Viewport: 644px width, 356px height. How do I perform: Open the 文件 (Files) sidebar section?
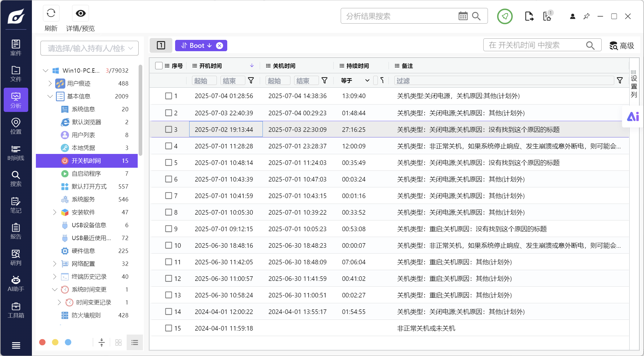point(16,74)
